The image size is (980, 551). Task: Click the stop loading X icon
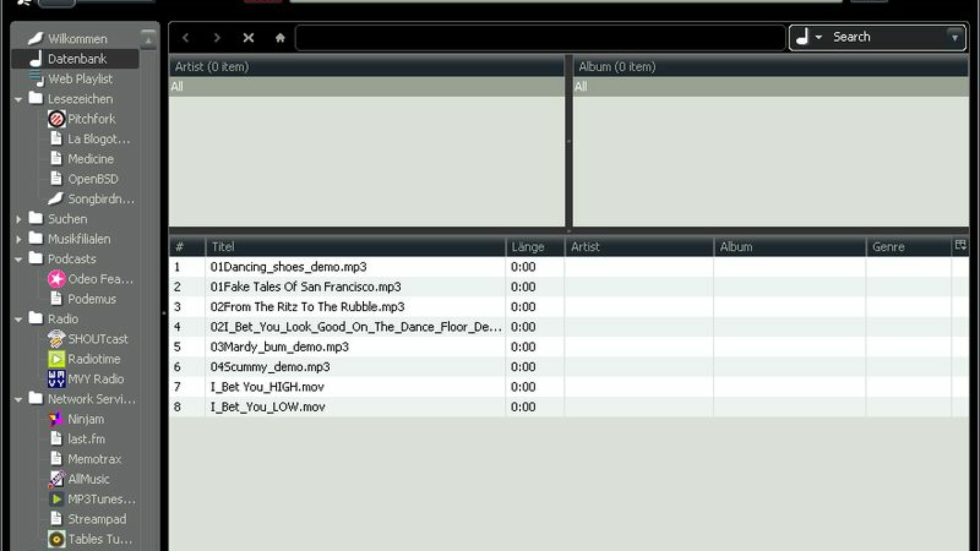[x=248, y=38]
